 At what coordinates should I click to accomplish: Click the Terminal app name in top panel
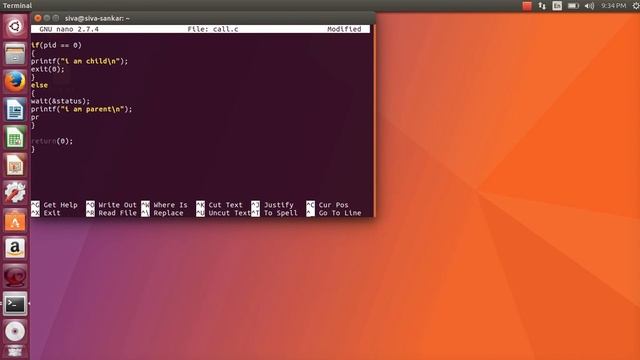[17, 5]
